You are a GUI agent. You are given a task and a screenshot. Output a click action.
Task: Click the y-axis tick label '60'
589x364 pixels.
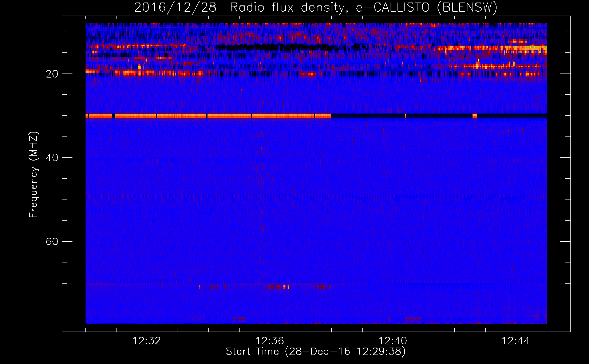pyautogui.click(x=52, y=242)
